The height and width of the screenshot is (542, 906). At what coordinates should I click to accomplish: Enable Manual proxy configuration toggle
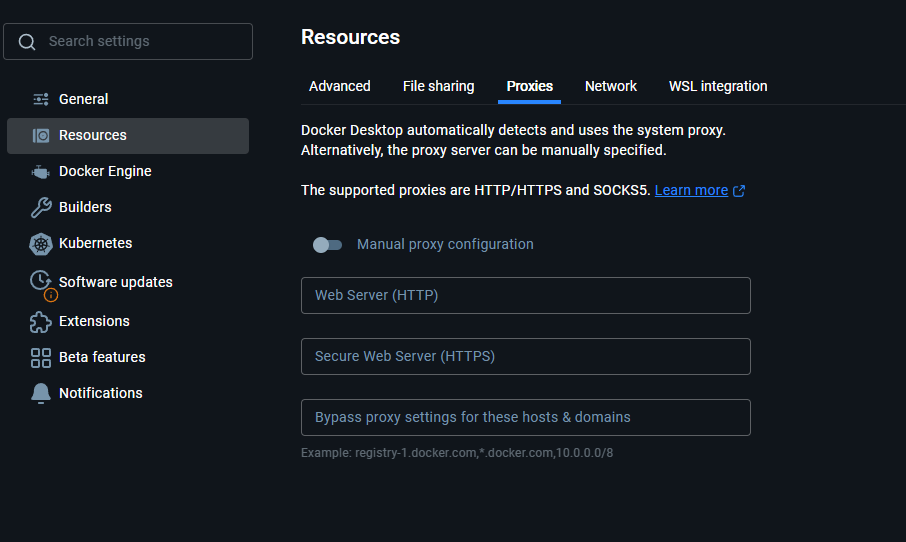click(328, 245)
